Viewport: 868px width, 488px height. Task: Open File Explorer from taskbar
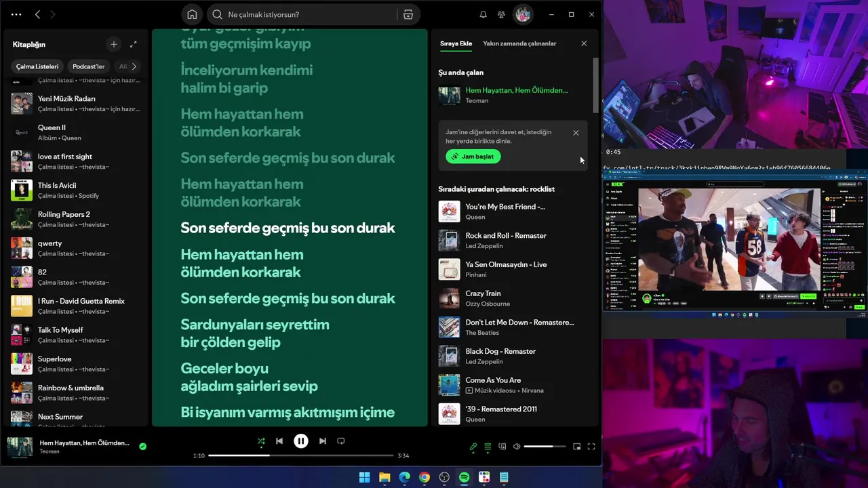pyautogui.click(x=384, y=477)
